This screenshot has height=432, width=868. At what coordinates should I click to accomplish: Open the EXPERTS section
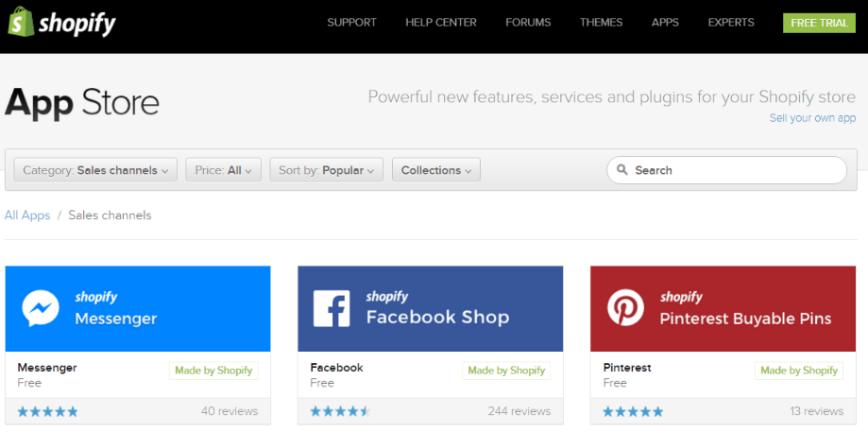click(x=731, y=23)
